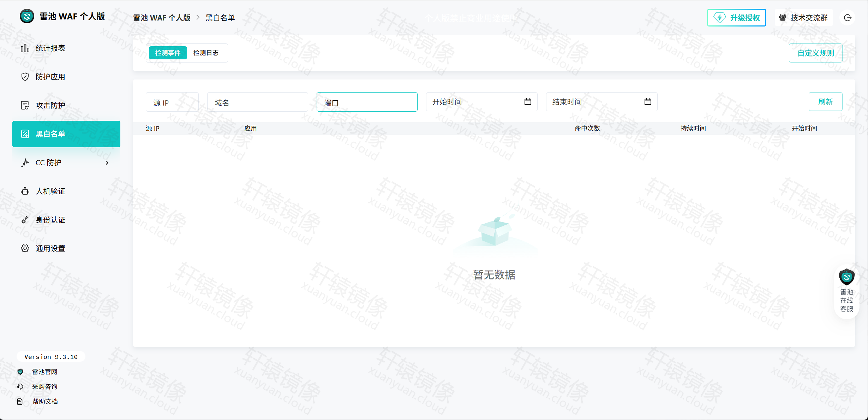Open 雷池在线客服 support shield icon
Image resolution: width=868 pixels, height=420 pixels.
tap(846, 277)
